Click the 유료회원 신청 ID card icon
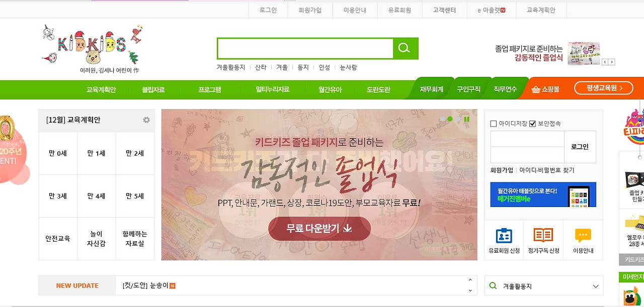The height and width of the screenshot is (307, 644). (x=504, y=235)
